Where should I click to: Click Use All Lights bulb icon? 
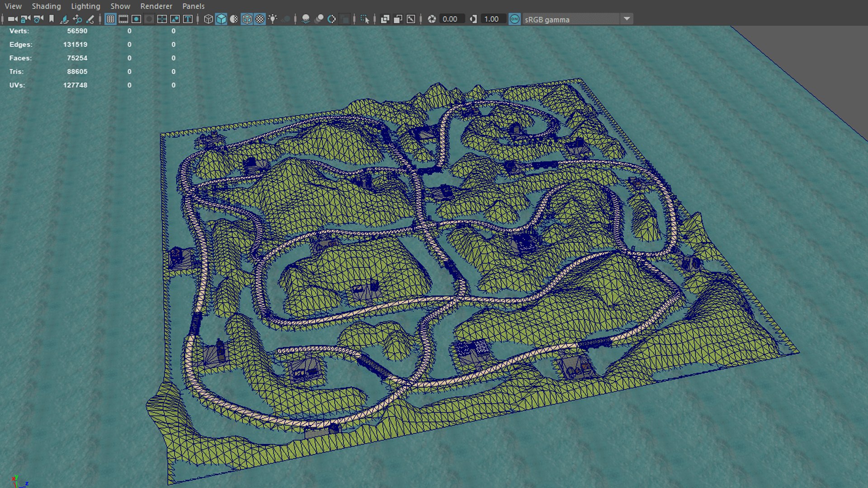(x=273, y=19)
